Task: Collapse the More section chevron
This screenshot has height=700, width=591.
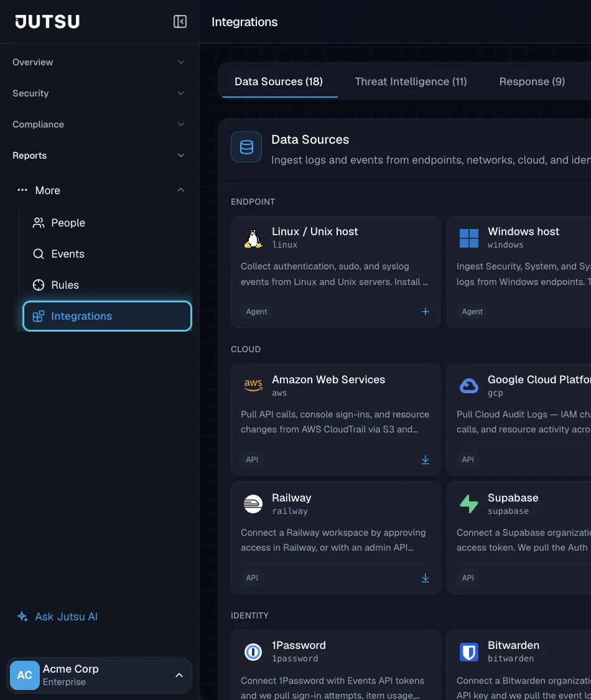Action: (181, 190)
